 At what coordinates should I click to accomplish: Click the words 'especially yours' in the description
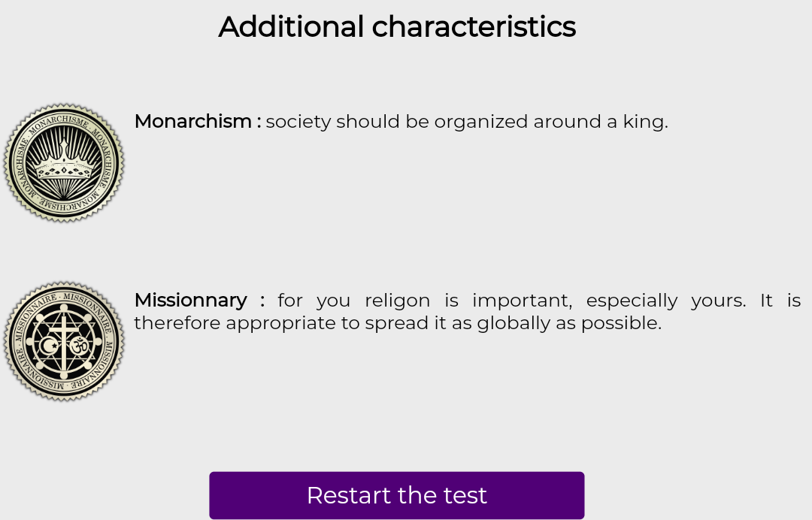point(666,300)
